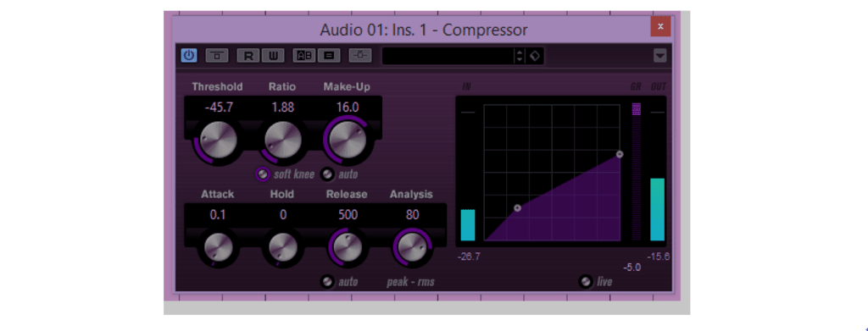Click the gain reduction readout -5.0
868x331 pixels.
(x=632, y=268)
